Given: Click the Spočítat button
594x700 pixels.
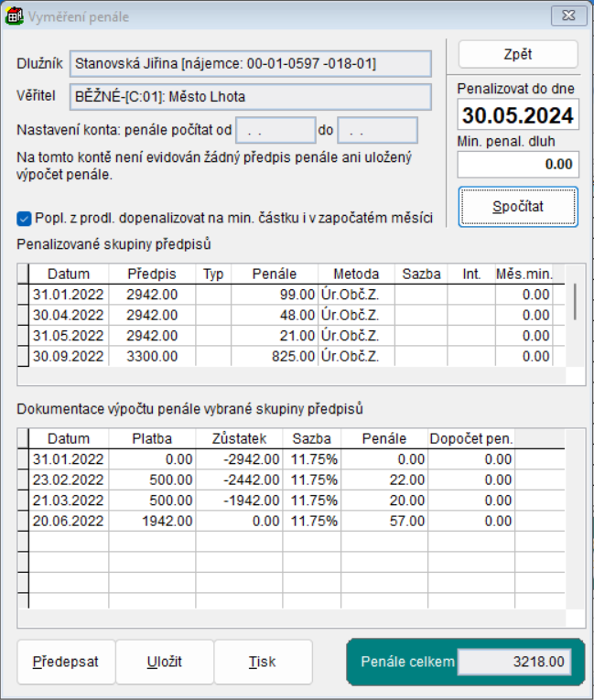Looking at the screenshot, I should (518, 207).
